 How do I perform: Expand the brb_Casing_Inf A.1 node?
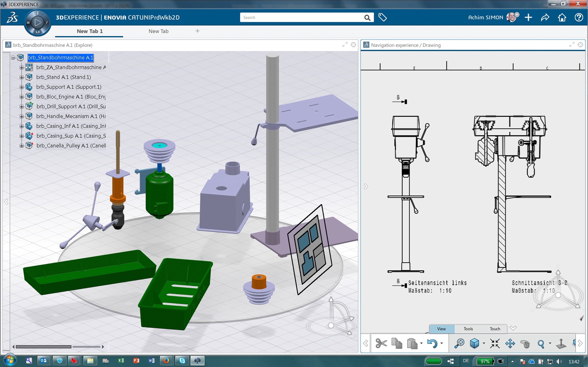pyautogui.click(x=22, y=126)
